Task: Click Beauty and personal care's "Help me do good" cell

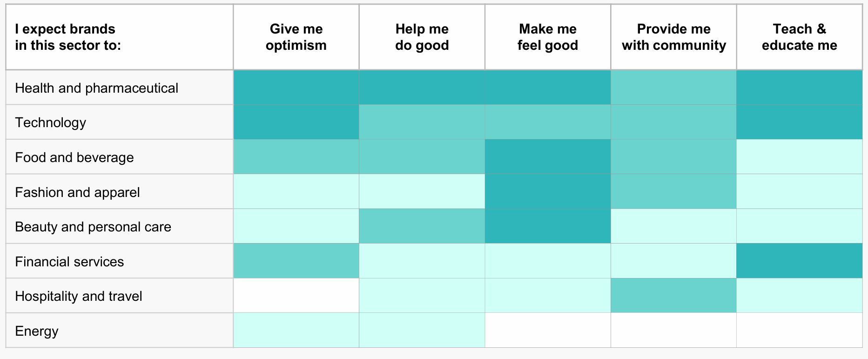Action: point(422,226)
